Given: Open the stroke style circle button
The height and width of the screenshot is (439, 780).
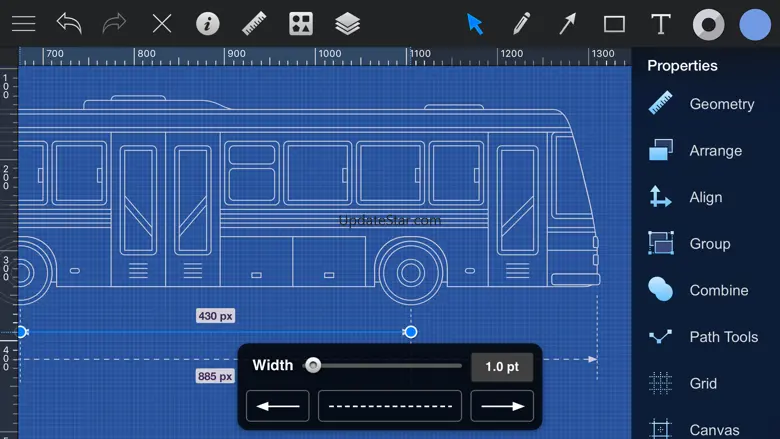Looking at the screenshot, I should tap(708, 24).
